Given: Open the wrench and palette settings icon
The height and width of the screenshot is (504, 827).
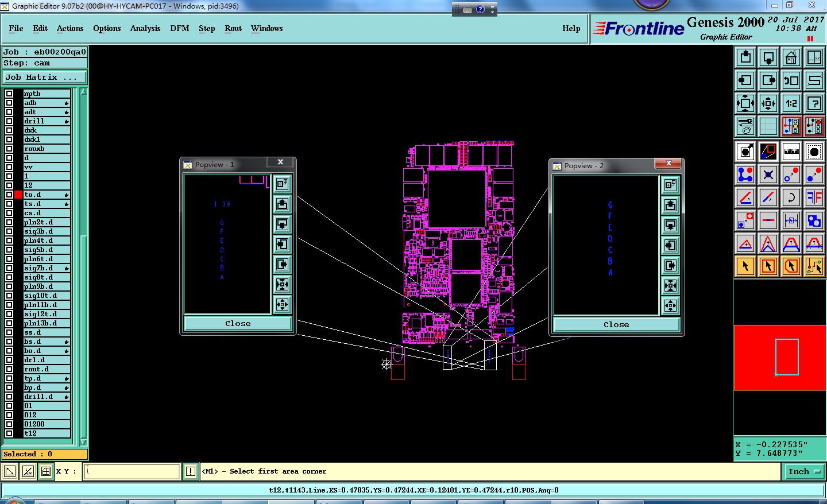Looking at the screenshot, I should tap(745, 126).
